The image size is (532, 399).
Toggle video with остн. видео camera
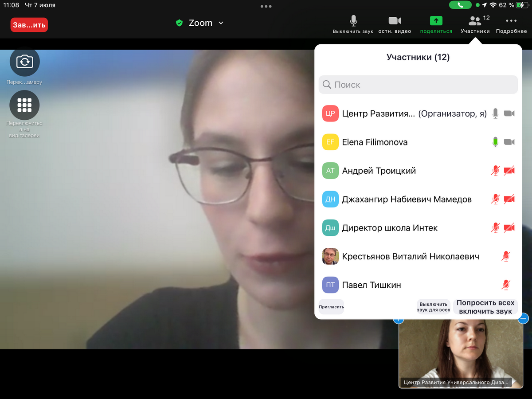click(x=395, y=21)
